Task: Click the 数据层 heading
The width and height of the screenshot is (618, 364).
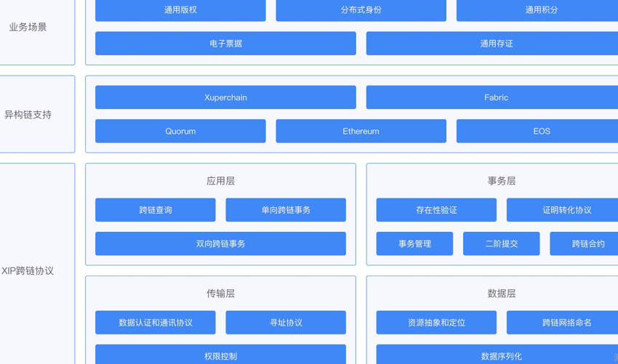Action: click(502, 294)
